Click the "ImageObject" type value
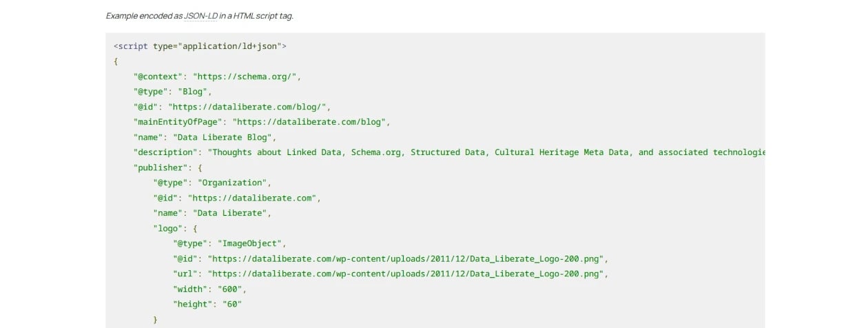The height and width of the screenshot is (328, 868). [249, 243]
